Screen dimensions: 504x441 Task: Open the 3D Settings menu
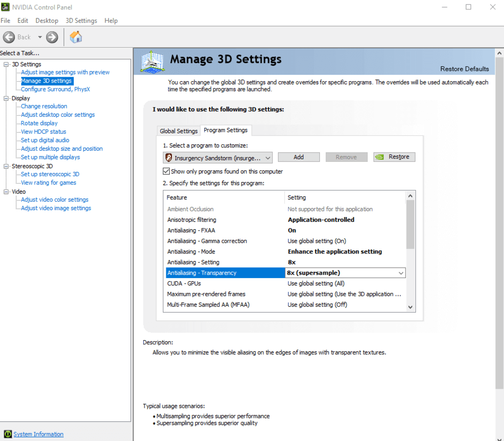tap(81, 21)
